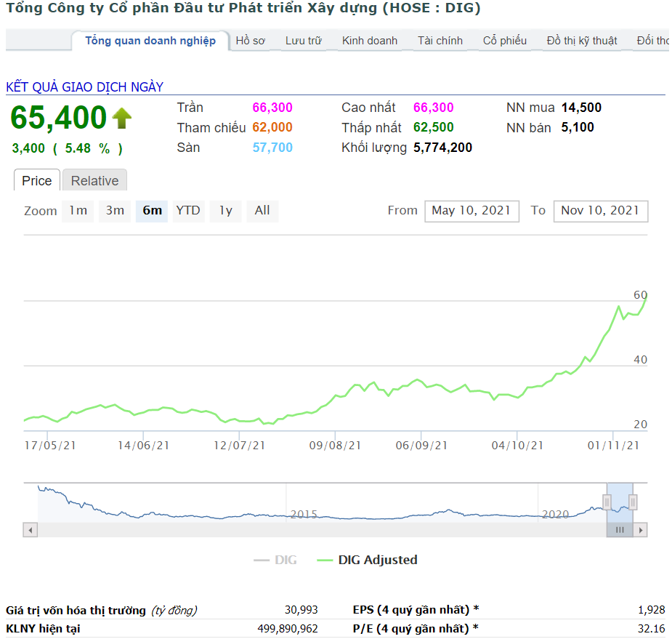Click the right range handle in navigator
The image size is (672, 639).
tap(633, 502)
